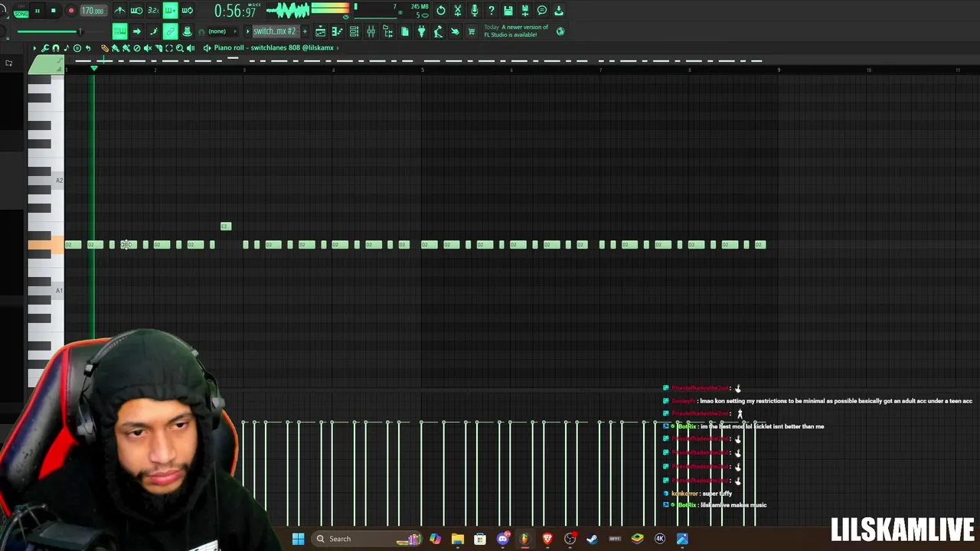
Task: Expand the arrow after @lilskamx title
Action: [x=338, y=47]
